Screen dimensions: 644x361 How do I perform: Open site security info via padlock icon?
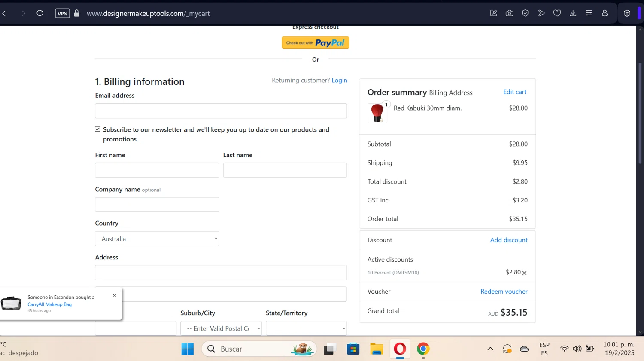(77, 13)
